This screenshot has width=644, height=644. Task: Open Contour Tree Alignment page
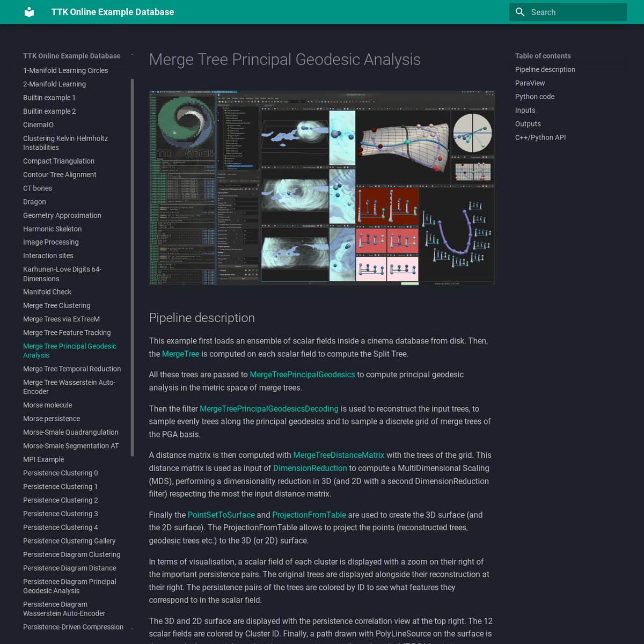(x=60, y=174)
